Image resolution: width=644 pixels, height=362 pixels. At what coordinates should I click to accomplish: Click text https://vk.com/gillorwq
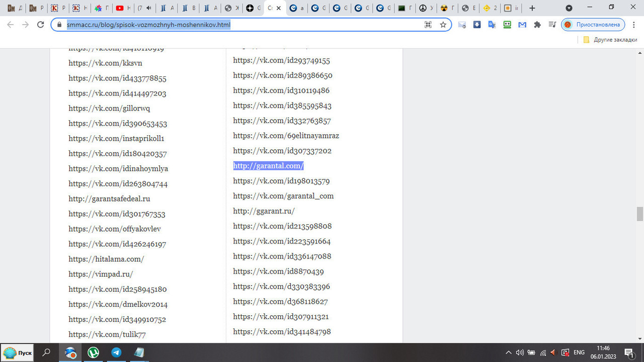109,109
